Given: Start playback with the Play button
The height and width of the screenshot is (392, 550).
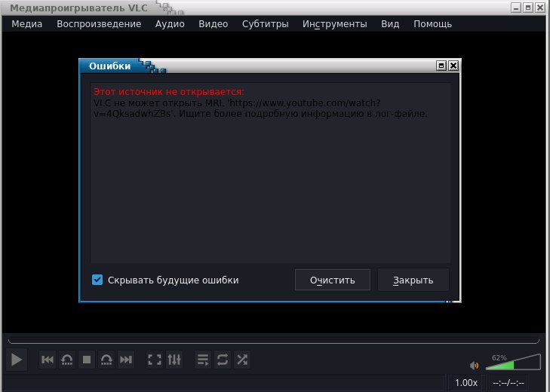Looking at the screenshot, I should (x=16, y=360).
